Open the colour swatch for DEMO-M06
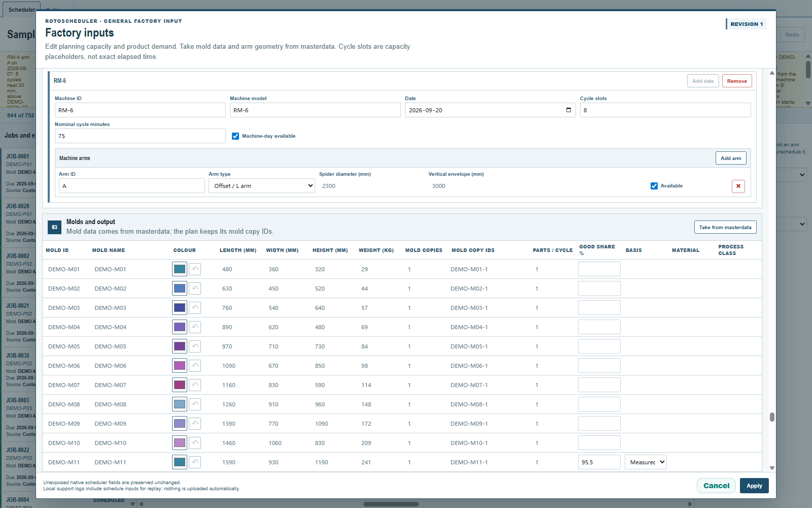The width and height of the screenshot is (812, 508). (x=180, y=366)
